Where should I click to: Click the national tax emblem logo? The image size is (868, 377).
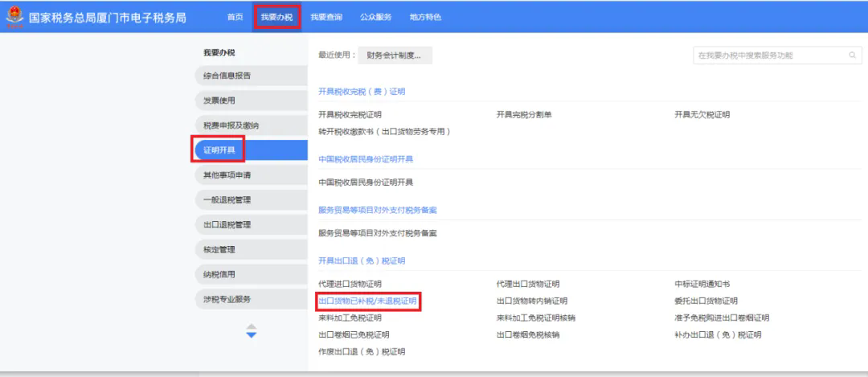click(x=14, y=17)
